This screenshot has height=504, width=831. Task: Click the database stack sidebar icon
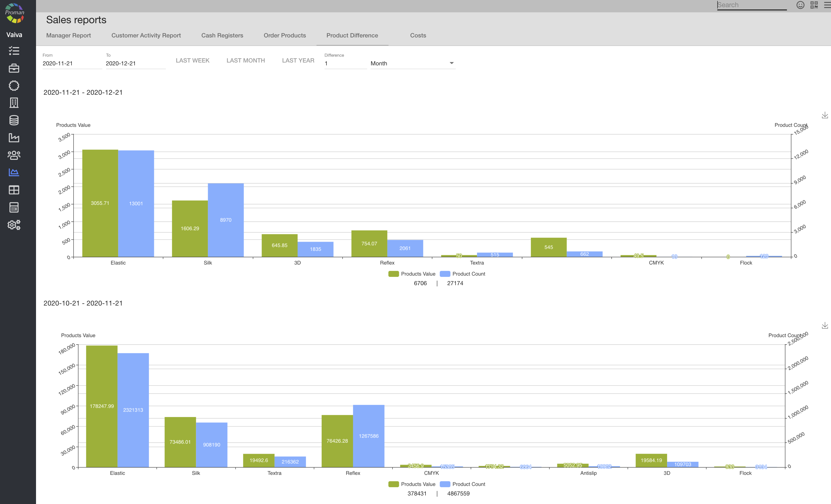point(14,120)
